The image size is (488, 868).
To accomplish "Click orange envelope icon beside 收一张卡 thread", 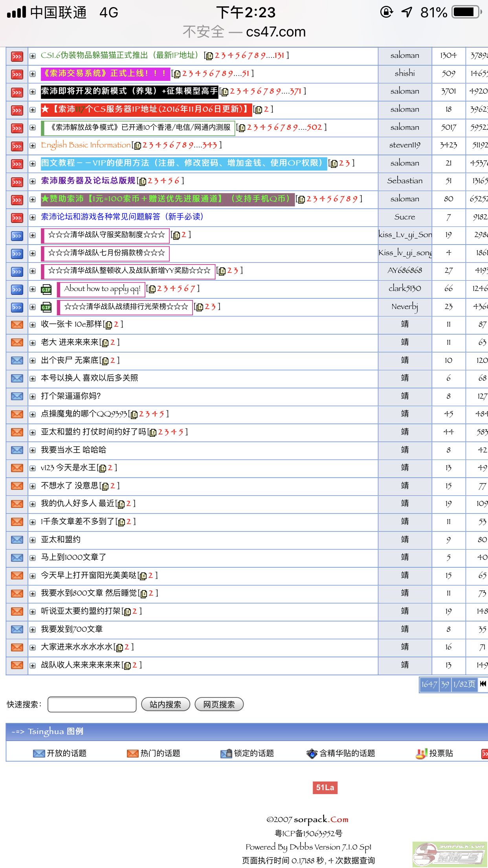I will click(17, 325).
